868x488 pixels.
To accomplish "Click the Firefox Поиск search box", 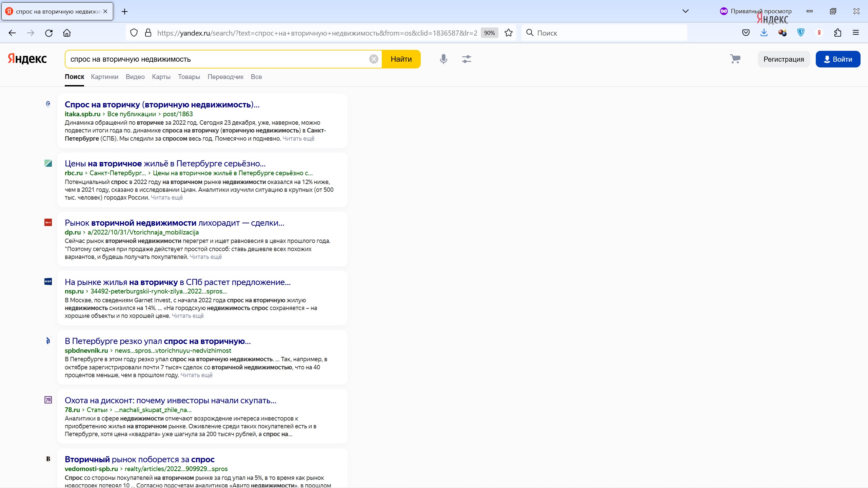I will coord(604,33).
